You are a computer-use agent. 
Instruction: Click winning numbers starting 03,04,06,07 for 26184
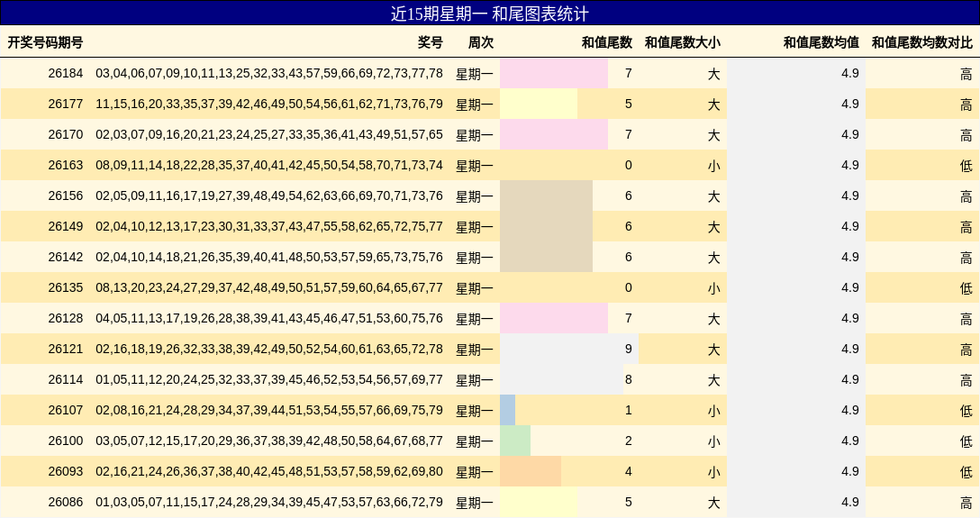[x=269, y=73]
